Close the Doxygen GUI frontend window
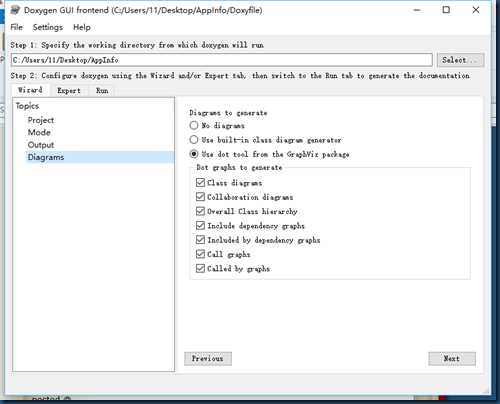This screenshot has width=500, height=404. tap(476, 10)
